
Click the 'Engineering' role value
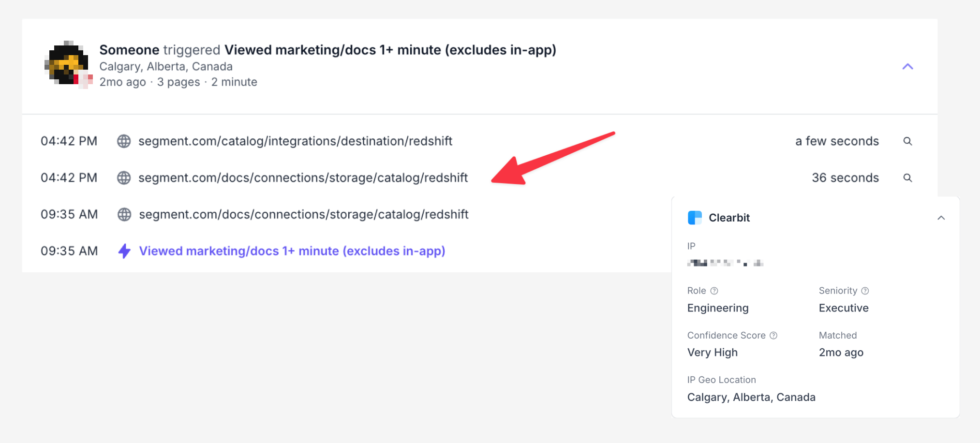point(718,308)
